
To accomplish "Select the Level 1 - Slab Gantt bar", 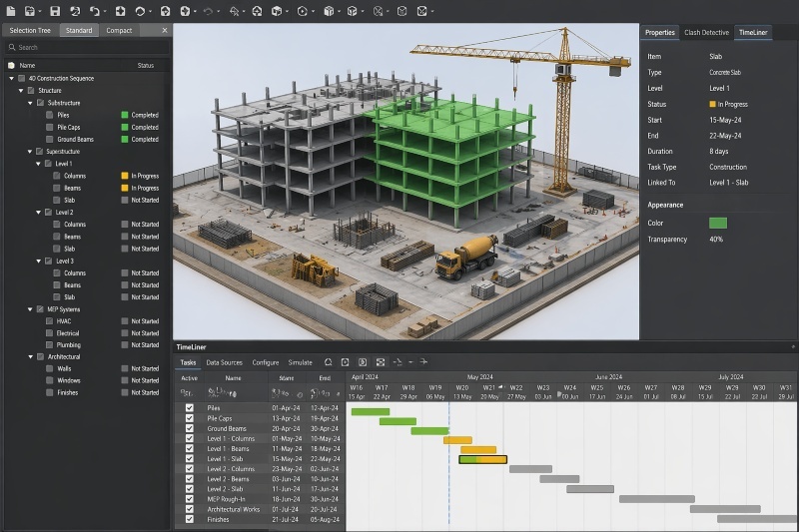I will point(482,459).
